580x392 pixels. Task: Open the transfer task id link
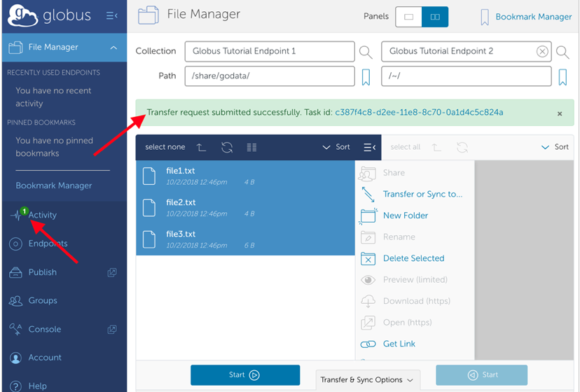pos(419,112)
